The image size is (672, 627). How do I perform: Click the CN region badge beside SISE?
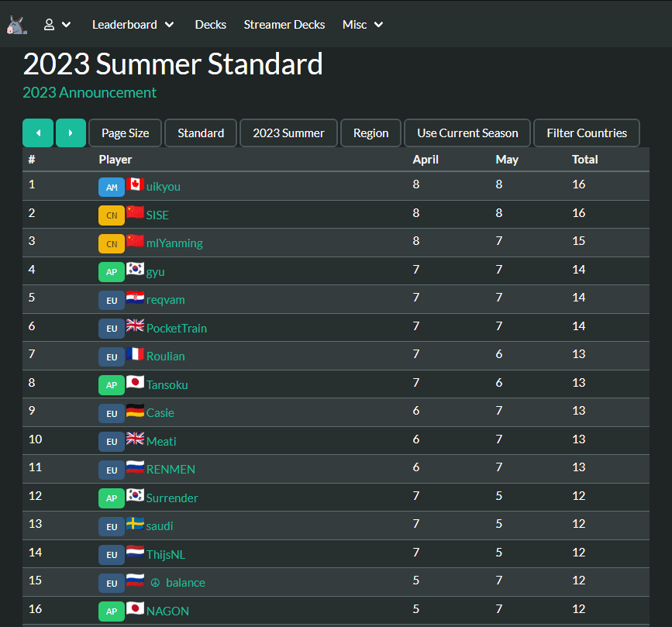(x=111, y=215)
